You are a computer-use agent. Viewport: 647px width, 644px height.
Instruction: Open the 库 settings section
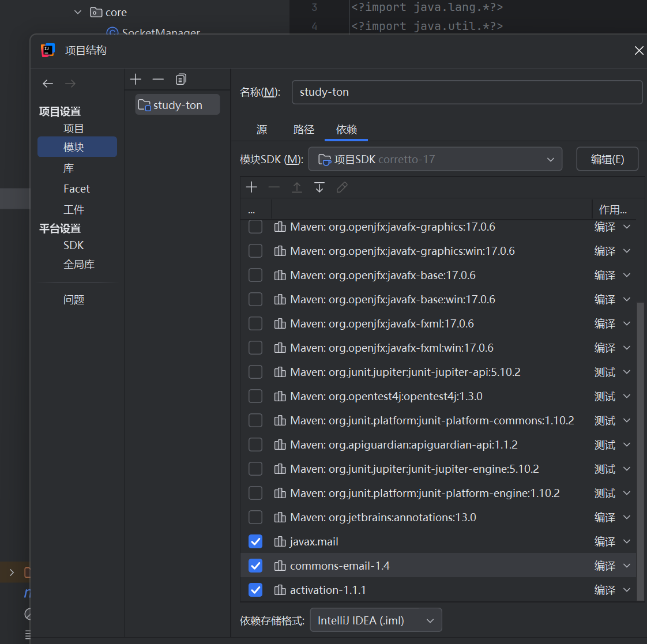pos(69,168)
